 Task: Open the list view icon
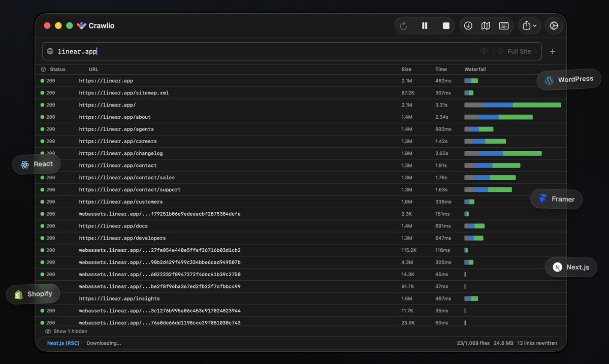pyautogui.click(x=504, y=25)
